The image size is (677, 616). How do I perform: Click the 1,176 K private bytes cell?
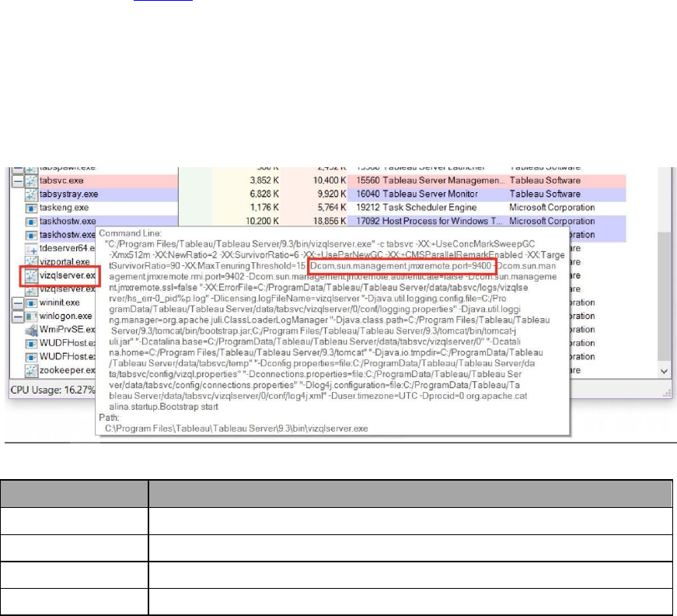[x=264, y=208]
